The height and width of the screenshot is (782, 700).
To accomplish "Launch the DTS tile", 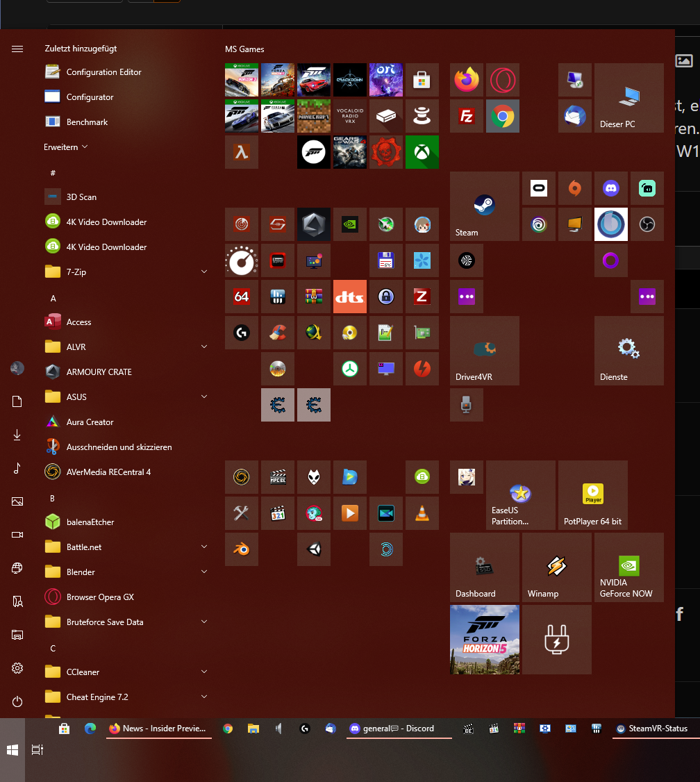I will click(350, 297).
